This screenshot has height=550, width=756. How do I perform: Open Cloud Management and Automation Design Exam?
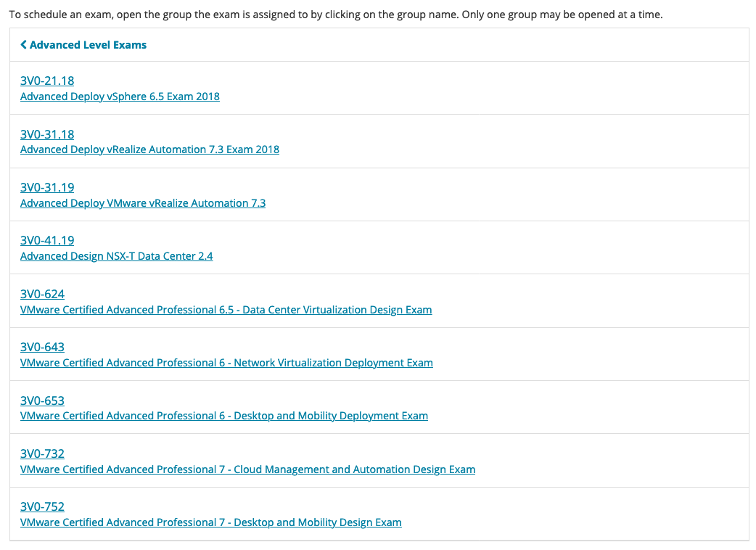[x=354, y=469]
